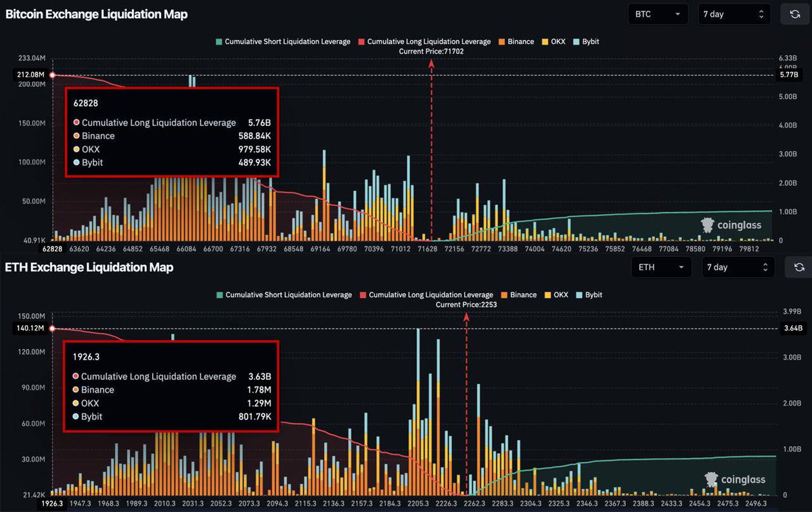Toggle Cumulative Long Liquidation Leverage in Bitcoin legend
The width and height of the screenshot is (812, 512).
point(424,41)
